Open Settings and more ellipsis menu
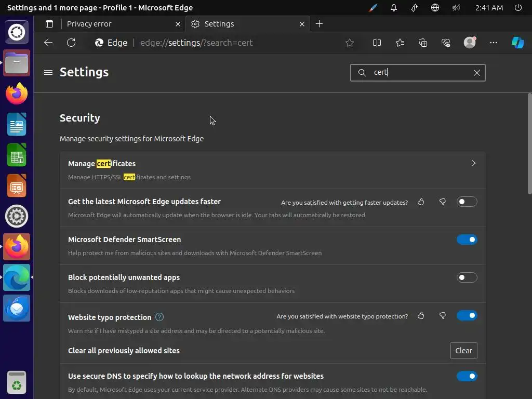Viewport: 532px width, 399px height. (494, 43)
